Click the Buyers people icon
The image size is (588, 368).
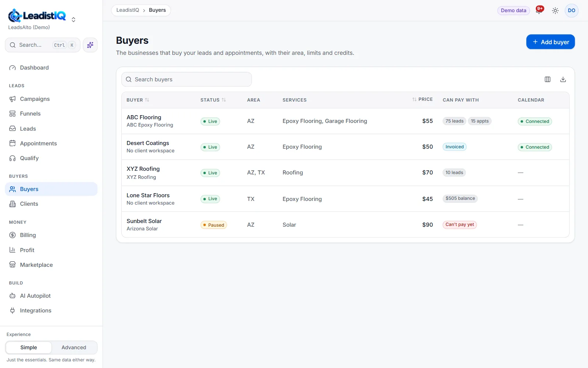point(12,189)
